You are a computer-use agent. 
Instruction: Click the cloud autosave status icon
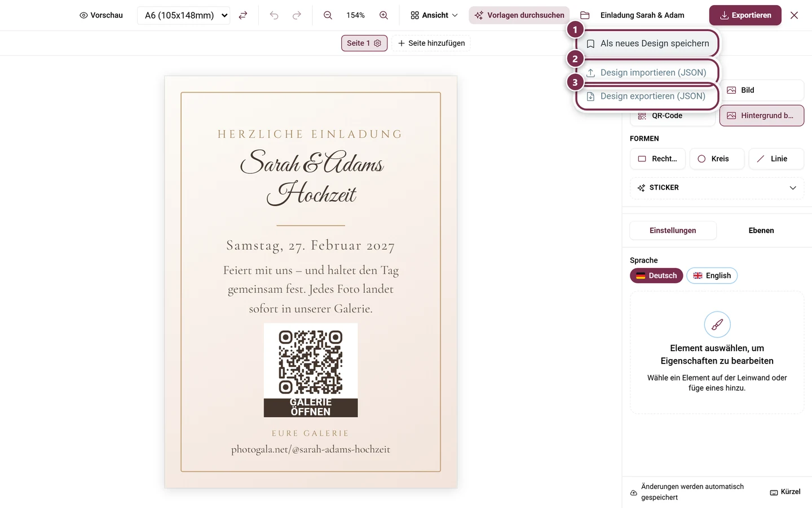(x=634, y=493)
